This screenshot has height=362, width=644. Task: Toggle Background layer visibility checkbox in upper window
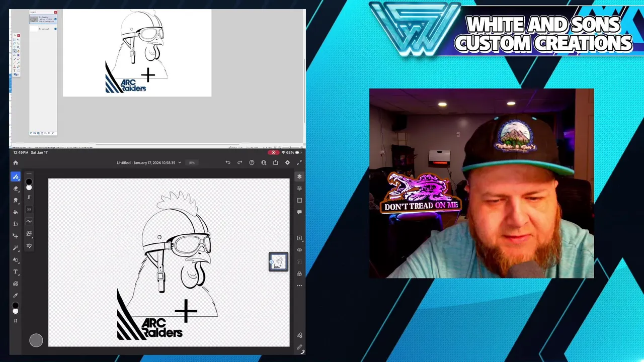(55, 29)
